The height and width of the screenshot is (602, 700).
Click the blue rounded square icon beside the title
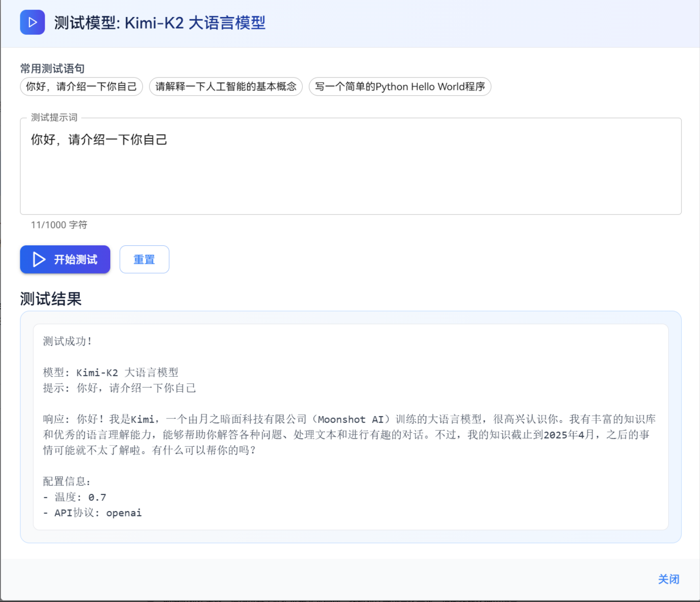click(x=32, y=22)
